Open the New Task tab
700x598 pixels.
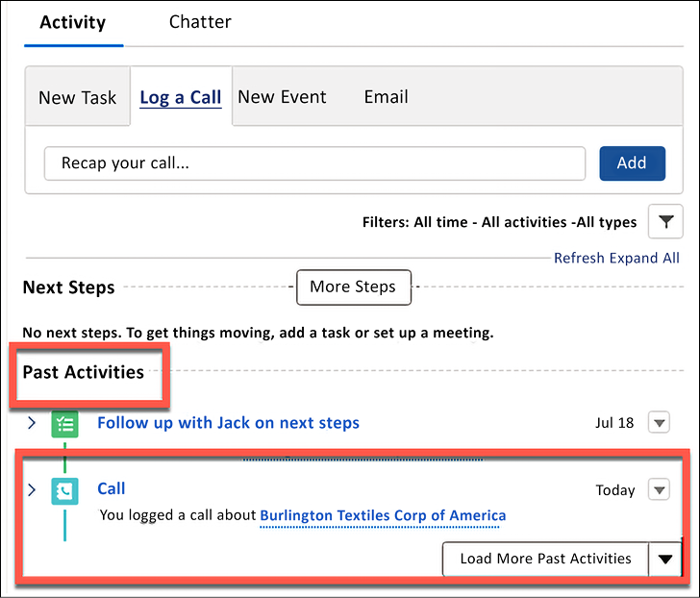(77, 97)
